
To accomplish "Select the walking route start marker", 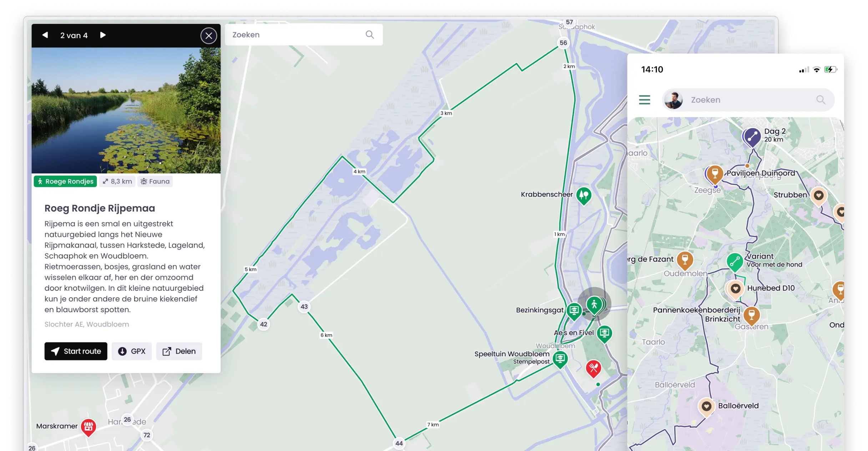I will point(594,305).
